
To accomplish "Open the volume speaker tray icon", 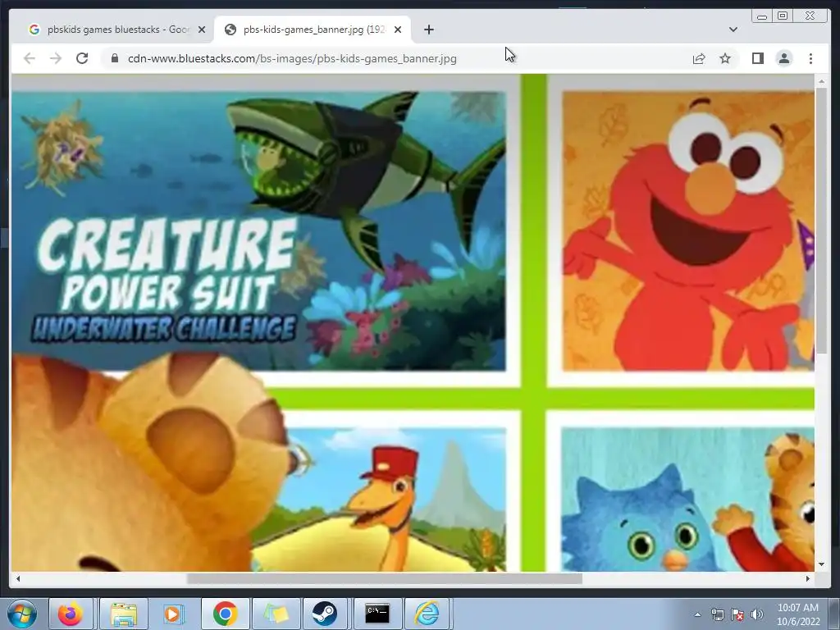I will [x=757, y=614].
